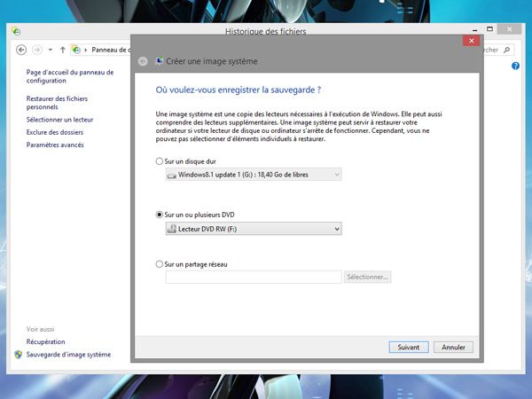This screenshot has height=399, width=532.
Task: Open the blue help question mark icon
Action: coord(515,66)
